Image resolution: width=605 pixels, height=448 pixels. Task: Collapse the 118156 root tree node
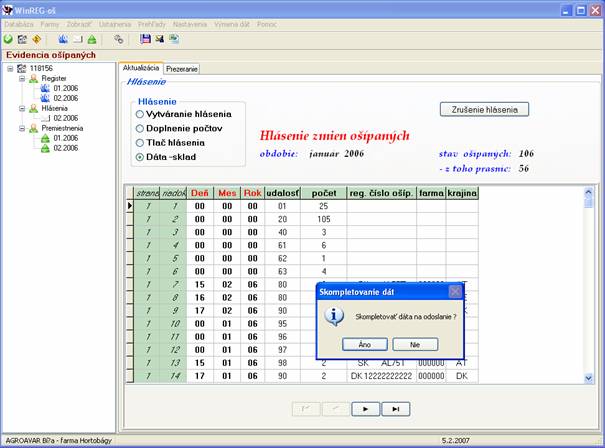pyautogui.click(x=10, y=69)
